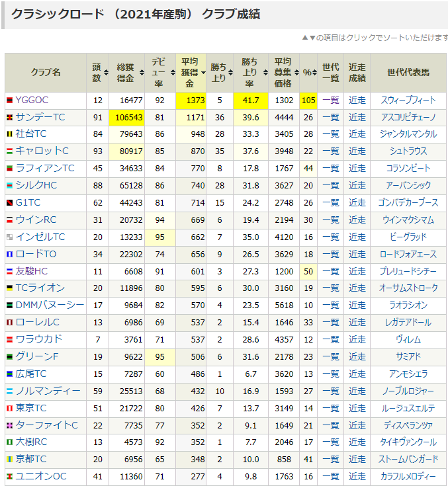
Task: Open 一覧 link in the ウインRC row
Action: coord(330,220)
